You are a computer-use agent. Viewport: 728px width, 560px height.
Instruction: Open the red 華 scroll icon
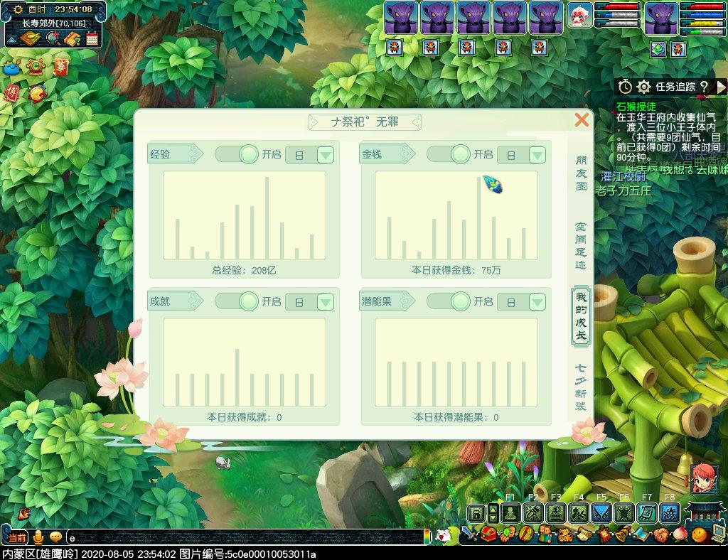[x=60, y=68]
